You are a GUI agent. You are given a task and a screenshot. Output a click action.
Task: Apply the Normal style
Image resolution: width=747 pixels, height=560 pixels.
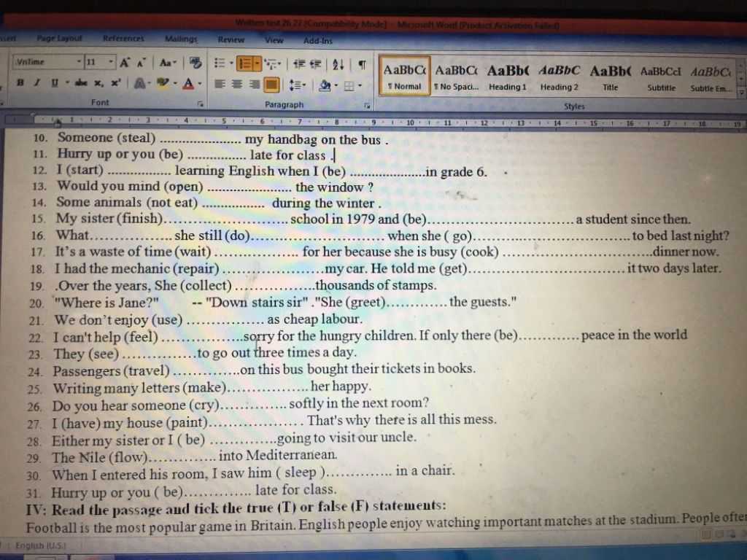click(x=404, y=76)
